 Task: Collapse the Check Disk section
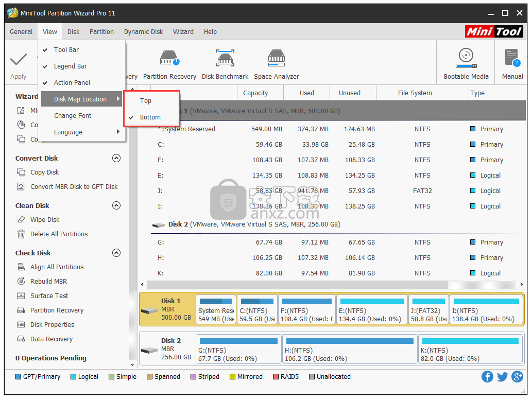click(116, 253)
